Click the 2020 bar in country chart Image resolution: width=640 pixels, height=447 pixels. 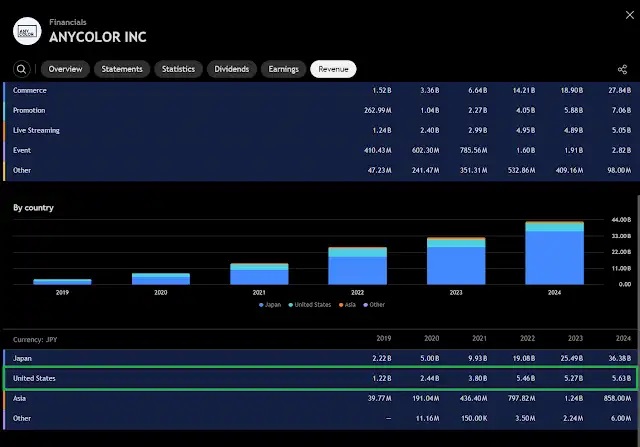161,279
